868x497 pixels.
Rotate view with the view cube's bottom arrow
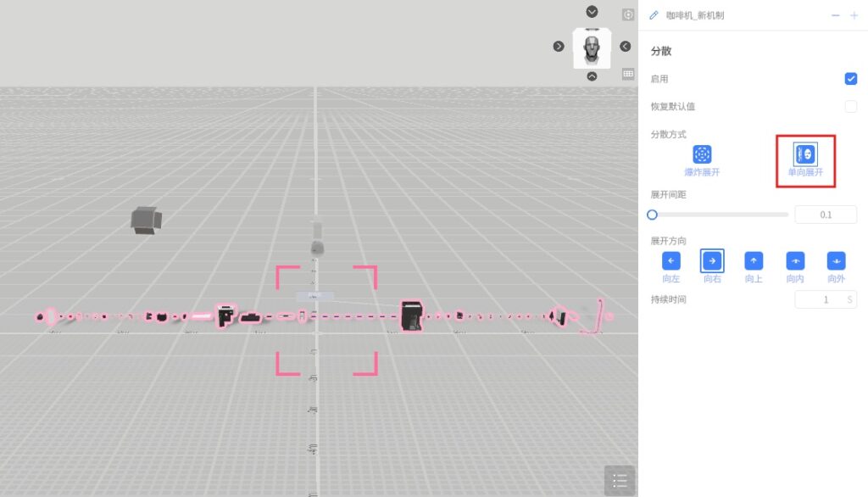tap(592, 76)
